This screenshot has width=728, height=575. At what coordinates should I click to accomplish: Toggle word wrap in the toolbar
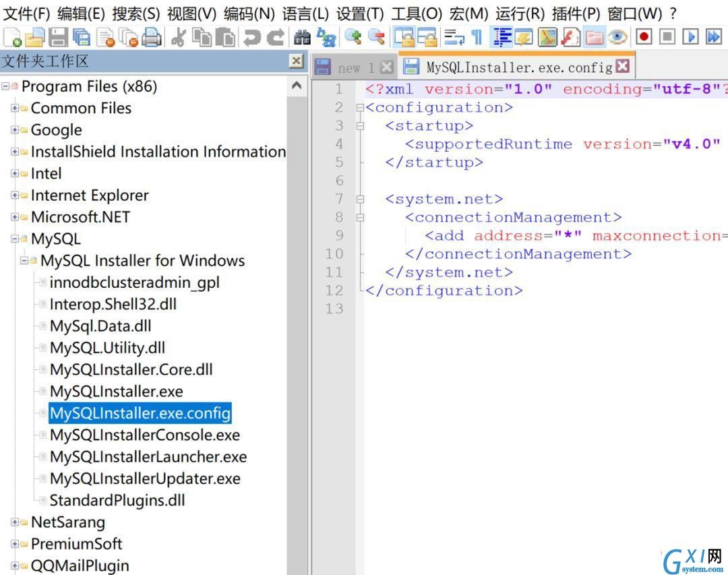[x=454, y=37]
